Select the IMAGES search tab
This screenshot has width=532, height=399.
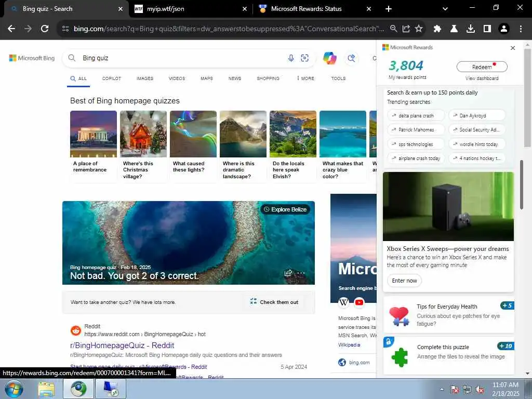pos(145,78)
